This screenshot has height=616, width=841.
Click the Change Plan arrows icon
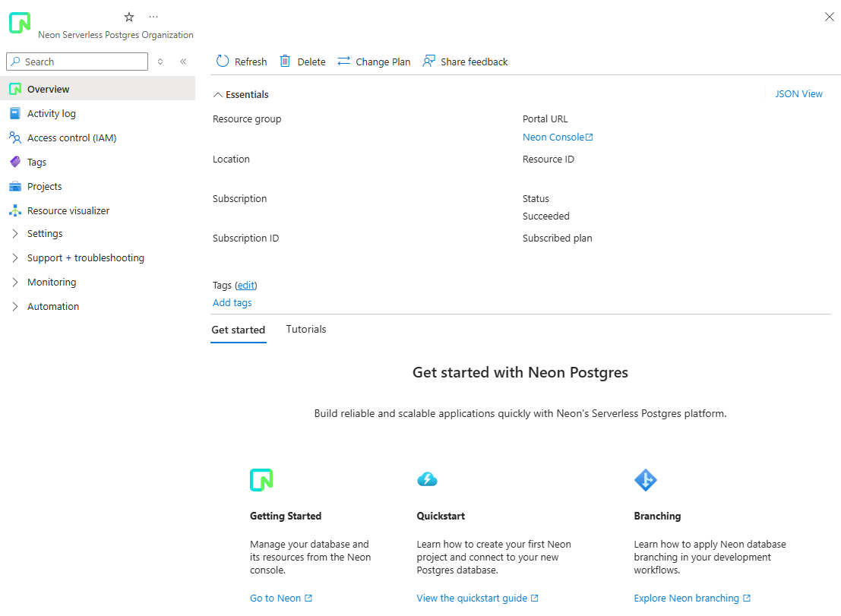pos(344,61)
